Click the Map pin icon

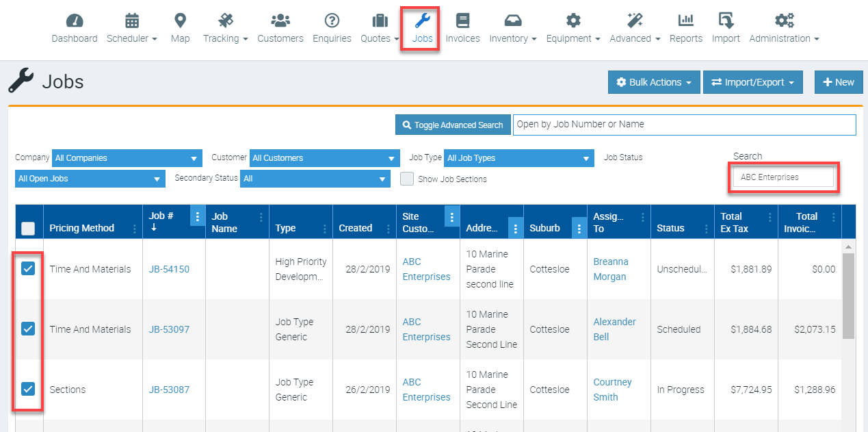pos(180,21)
